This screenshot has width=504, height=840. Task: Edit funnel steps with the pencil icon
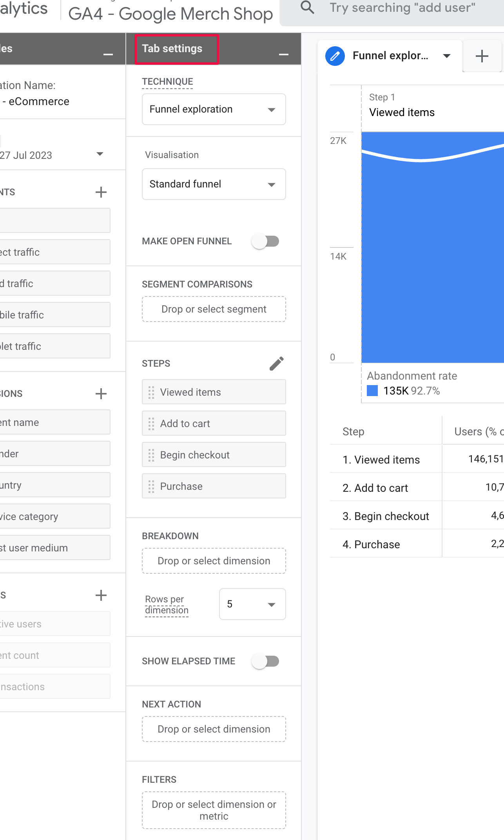[277, 364]
